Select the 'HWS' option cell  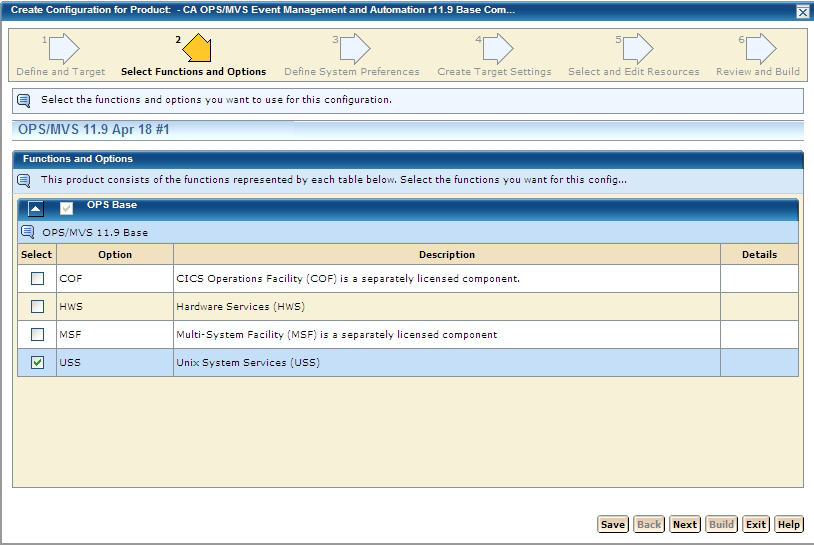115,307
